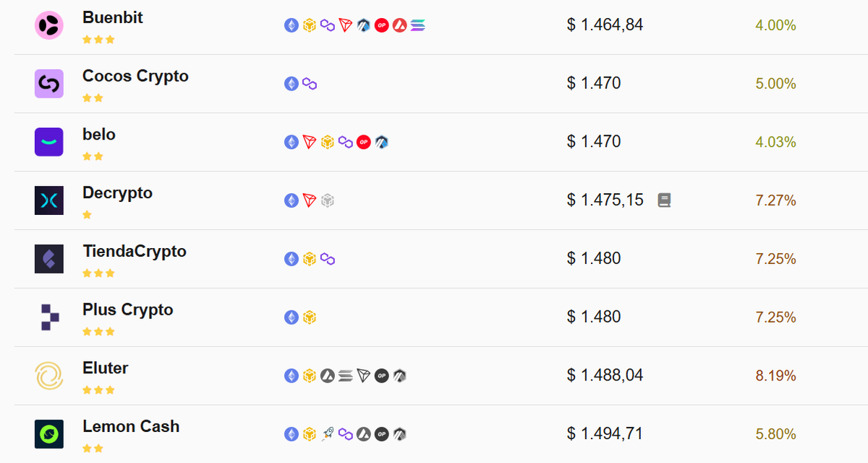Click the Arbitrum icon in the belo row
The height and width of the screenshot is (463, 868).
[x=382, y=143]
